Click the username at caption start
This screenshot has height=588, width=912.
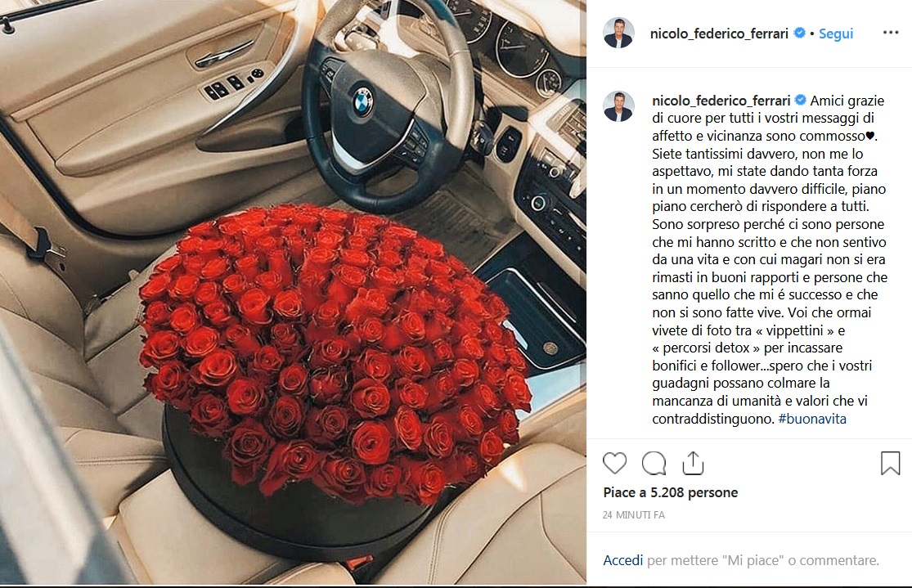click(x=721, y=101)
